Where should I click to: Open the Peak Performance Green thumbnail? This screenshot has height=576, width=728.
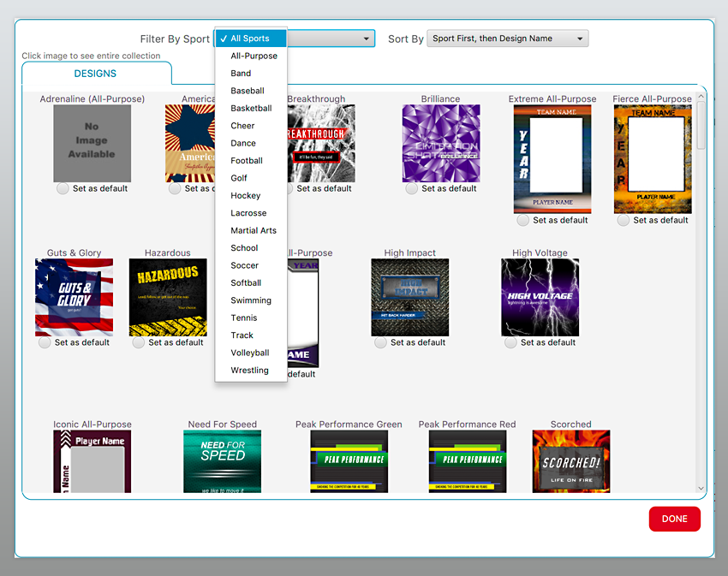tap(349, 461)
